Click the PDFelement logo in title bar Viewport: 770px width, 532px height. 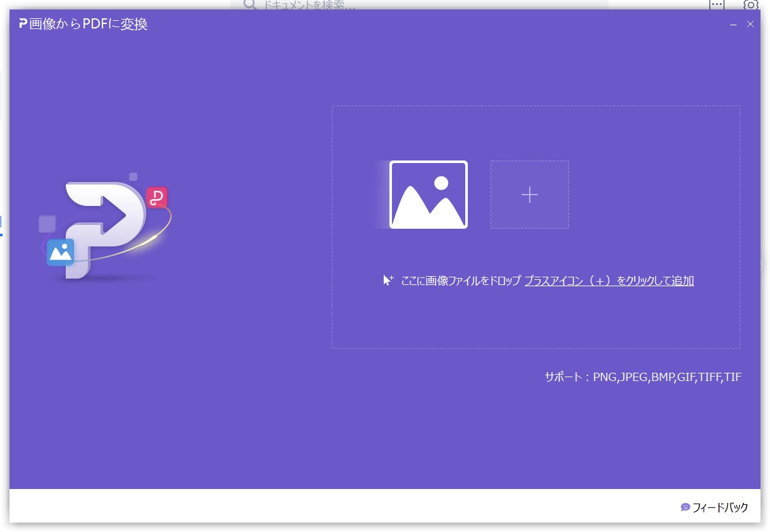tap(23, 24)
